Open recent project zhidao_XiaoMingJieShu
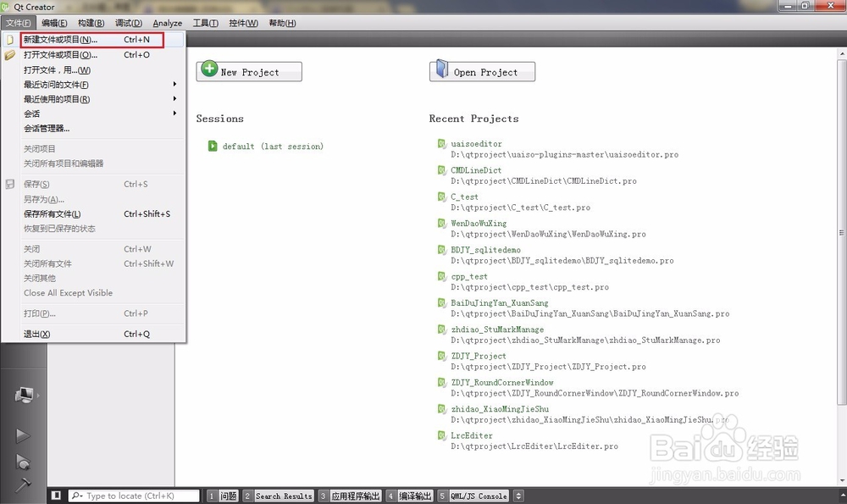The height and width of the screenshot is (504, 847). tap(500, 409)
